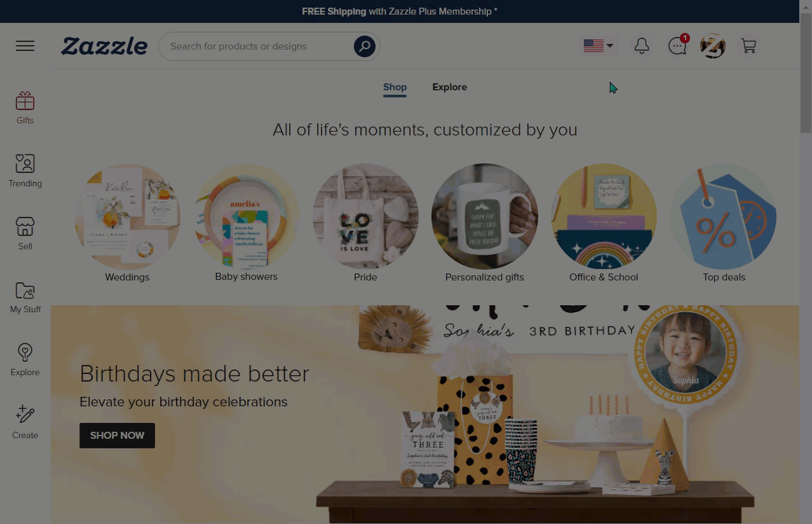Open the hamburger menu icon
812x524 pixels.
pos(25,46)
